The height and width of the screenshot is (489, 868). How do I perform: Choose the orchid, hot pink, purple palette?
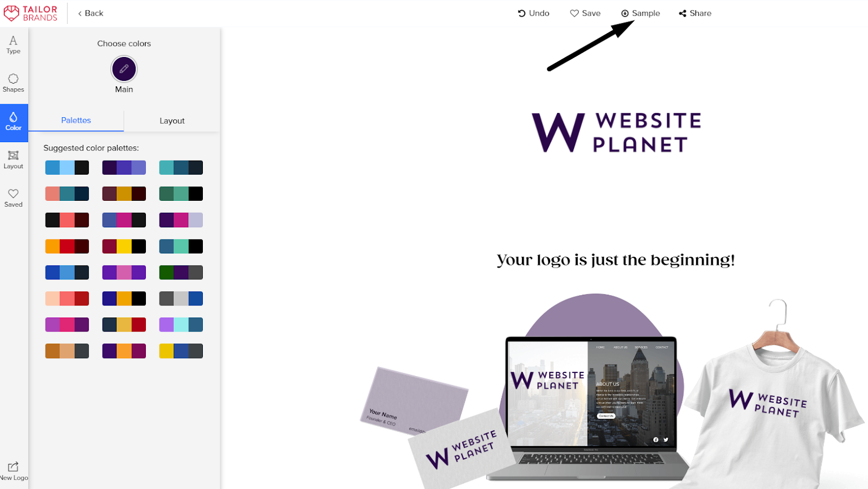click(x=67, y=325)
